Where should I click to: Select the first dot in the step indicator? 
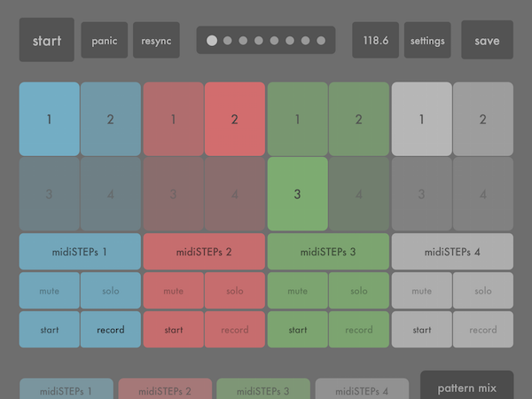point(212,41)
